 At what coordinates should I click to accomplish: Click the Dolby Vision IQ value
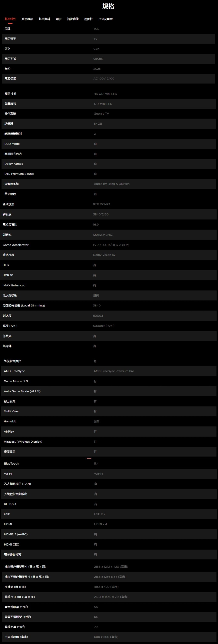(x=104, y=255)
